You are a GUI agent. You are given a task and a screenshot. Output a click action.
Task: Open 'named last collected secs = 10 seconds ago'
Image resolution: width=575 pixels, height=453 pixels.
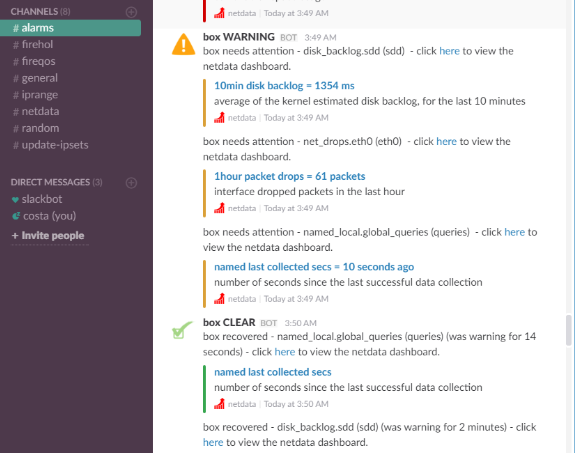(314, 267)
